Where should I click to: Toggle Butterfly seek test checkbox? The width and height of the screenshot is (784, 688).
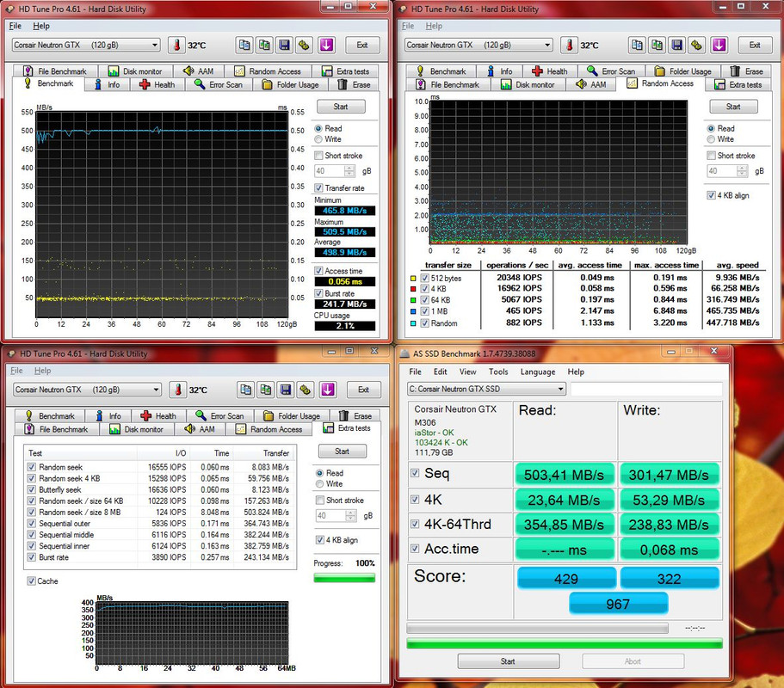click(32, 489)
